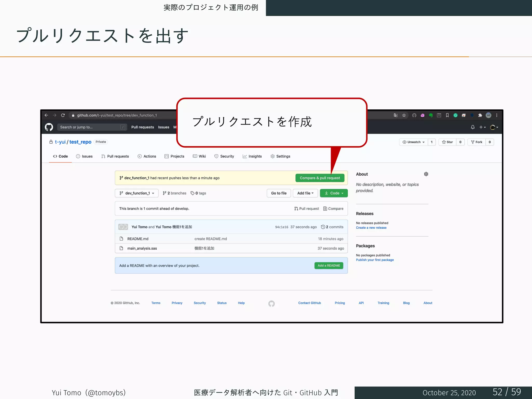Edit About section with the gear icon
Image resolution: width=532 pixels, height=399 pixels.
coord(426,174)
